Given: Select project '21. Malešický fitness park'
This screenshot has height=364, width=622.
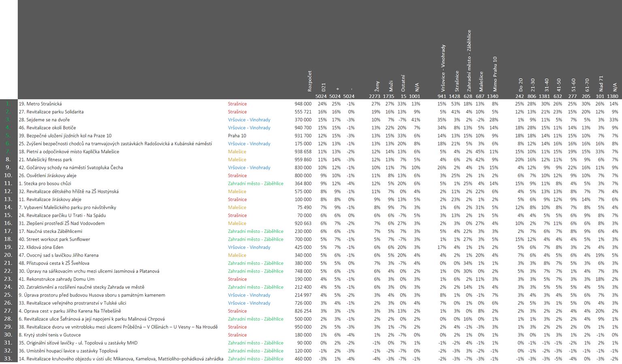Looking at the screenshot, I should tap(45, 160).
